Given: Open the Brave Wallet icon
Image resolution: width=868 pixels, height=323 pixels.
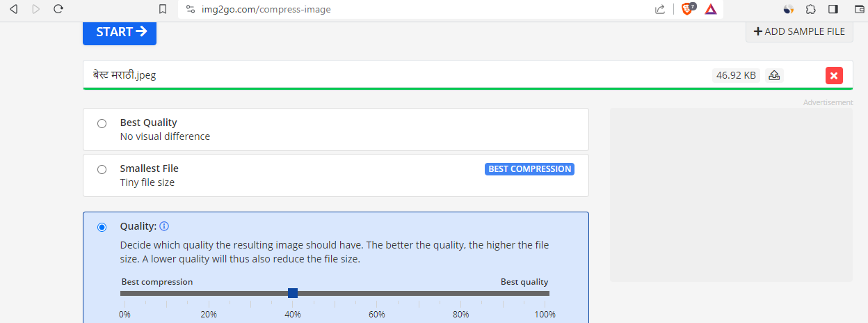Looking at the screenshot, I should point(859,9).
